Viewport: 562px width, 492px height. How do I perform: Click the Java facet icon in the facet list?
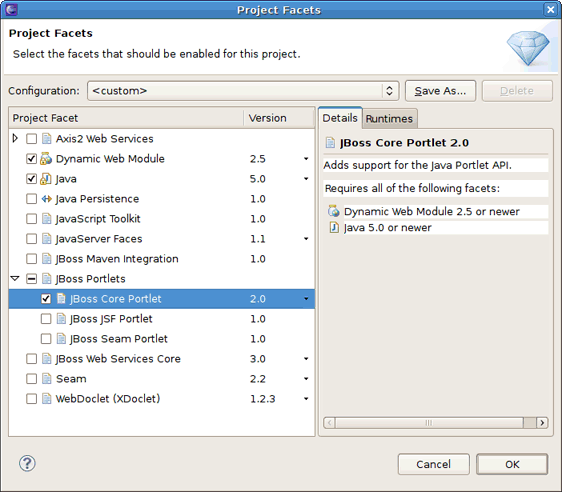[46, 178]
